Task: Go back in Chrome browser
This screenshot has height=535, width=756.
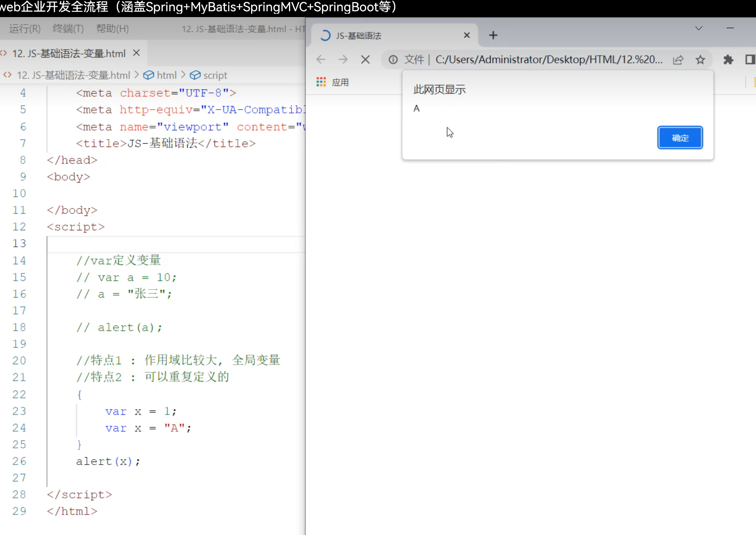Action: click(321, 60)
